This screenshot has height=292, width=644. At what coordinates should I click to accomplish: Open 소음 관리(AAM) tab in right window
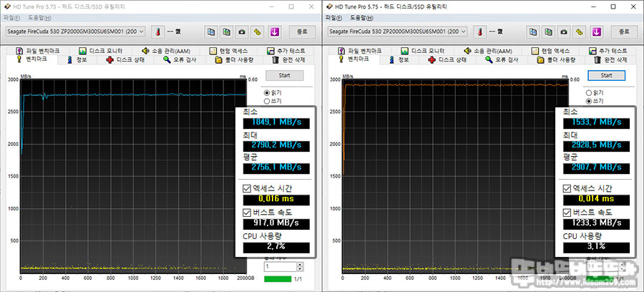(x=487, y=51)
